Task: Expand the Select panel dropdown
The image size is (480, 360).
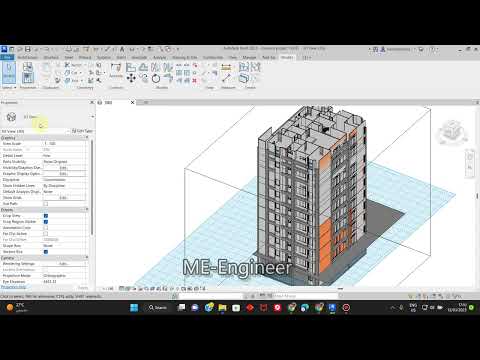Action: click(9, 87)
